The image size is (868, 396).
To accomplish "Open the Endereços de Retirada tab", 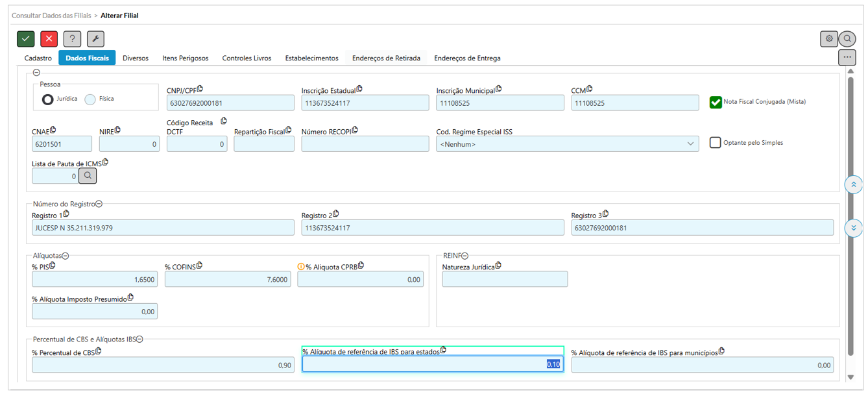I will point(386,58).
